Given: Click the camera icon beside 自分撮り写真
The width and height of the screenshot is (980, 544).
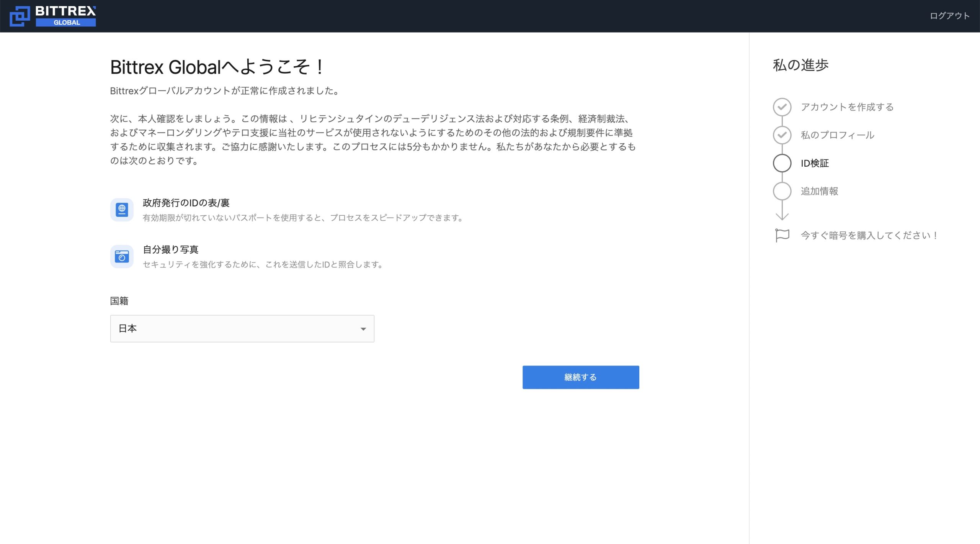Looking at the screenshot, I should (x=122, y=256).
